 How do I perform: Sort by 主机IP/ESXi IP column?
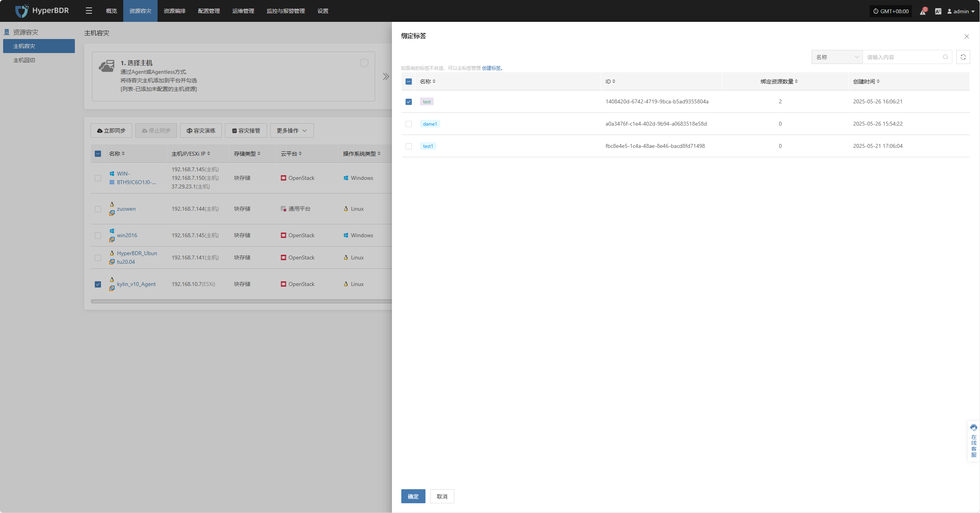pos(209,153)
